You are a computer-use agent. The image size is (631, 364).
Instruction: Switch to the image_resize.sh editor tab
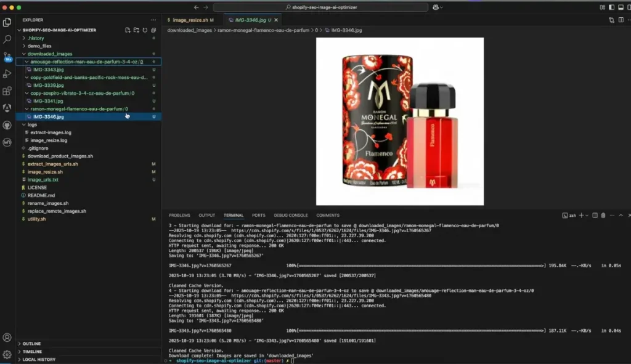(x=190, y=20)
